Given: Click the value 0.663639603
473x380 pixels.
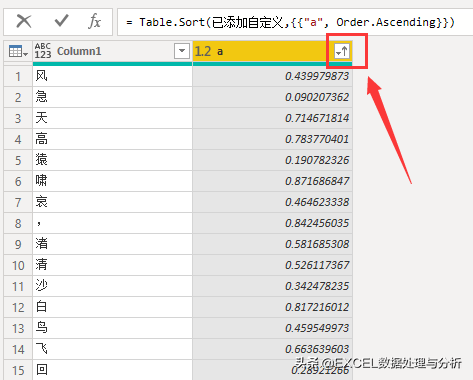Looking at the screenshot, I should point(317,349).
